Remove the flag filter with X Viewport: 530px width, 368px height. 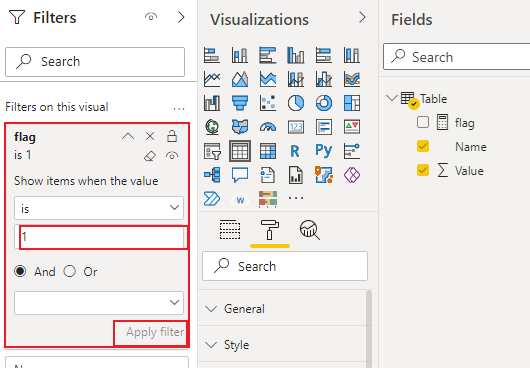(150, 136)
